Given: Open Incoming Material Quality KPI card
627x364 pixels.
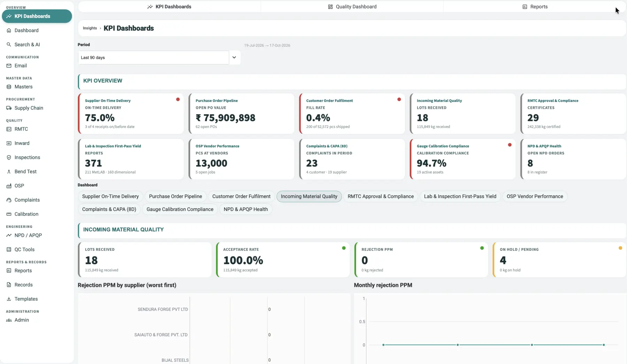Looking at the screenshot, I should 463,113.
